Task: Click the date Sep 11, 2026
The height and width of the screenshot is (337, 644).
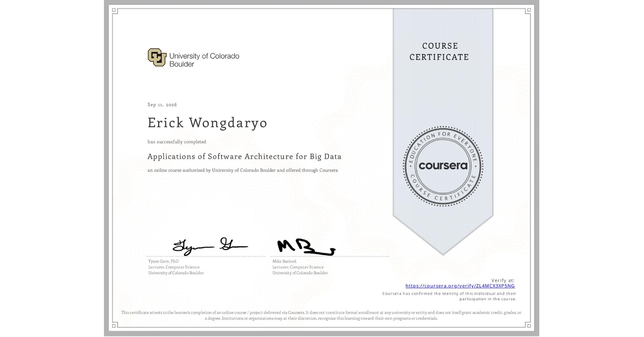Action: [162, 105]
